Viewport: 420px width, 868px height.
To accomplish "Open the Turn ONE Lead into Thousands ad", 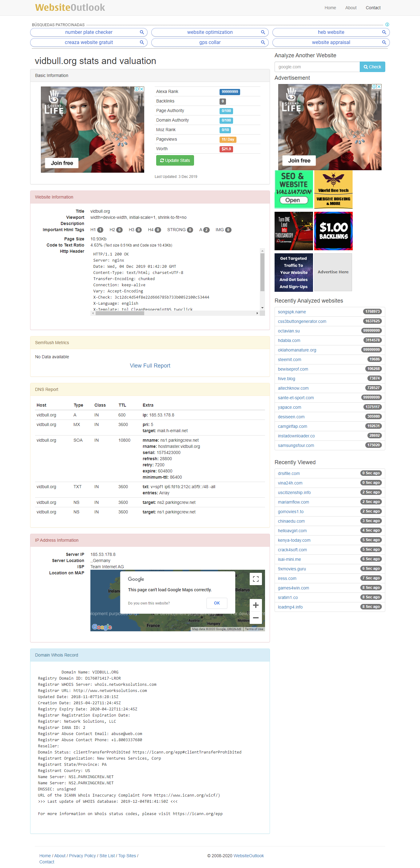I will pyautogui.click(x=294, y=231).
